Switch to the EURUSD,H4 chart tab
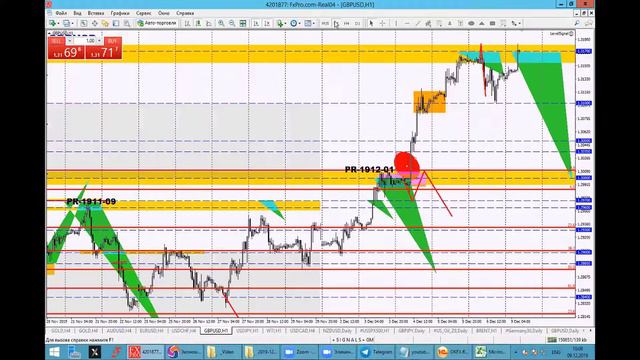This screenshot has width=640, height=360. (x=151, y=331)
